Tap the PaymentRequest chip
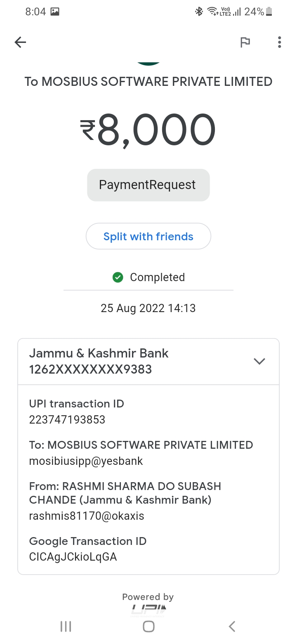This screenshot has height=644, width=297. 148,185
